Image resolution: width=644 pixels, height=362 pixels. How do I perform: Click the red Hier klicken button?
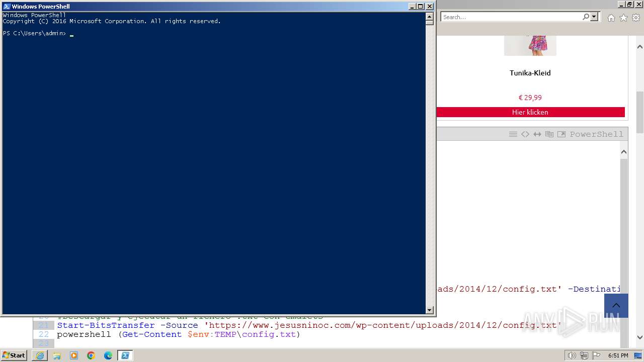click(530, 112)
